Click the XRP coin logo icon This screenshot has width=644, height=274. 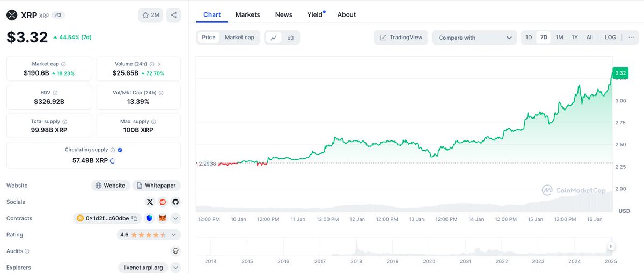[x=12, y=15]
